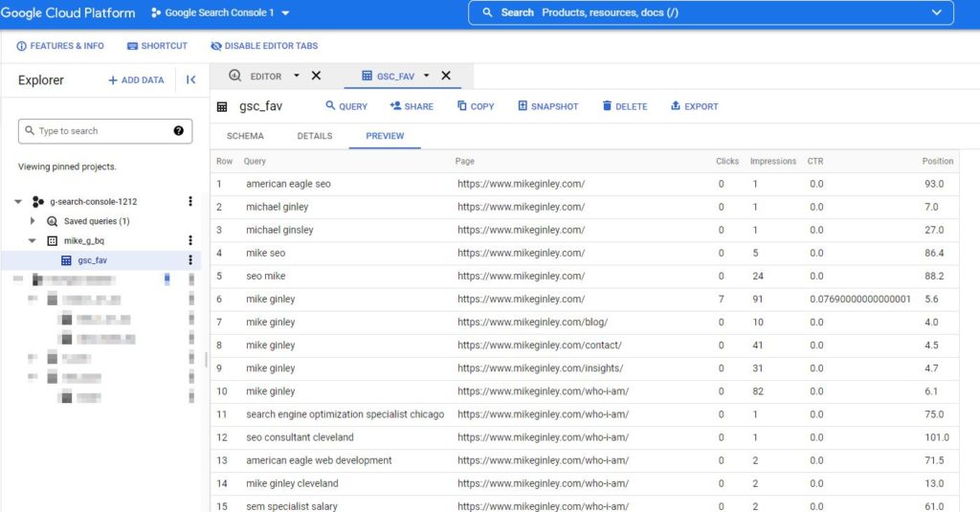Click the CTR value 0.07690000000000001
The image size is (980, 512).
(x=860, y=299)
